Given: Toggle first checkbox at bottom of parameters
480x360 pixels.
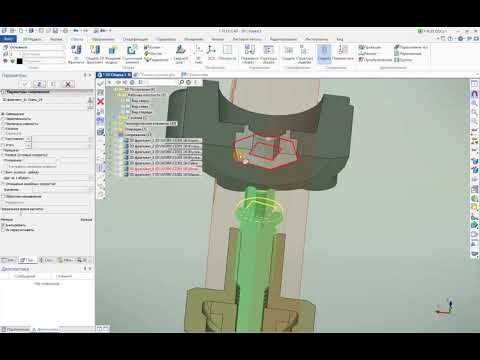Looking at the screenshot, I should pos(3,225).
